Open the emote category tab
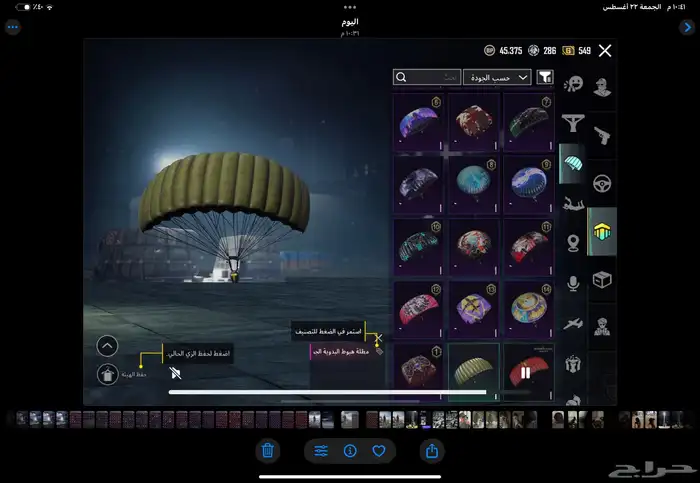Image resolution: width=700 pixels, height=483 pixels. point(573,83)
